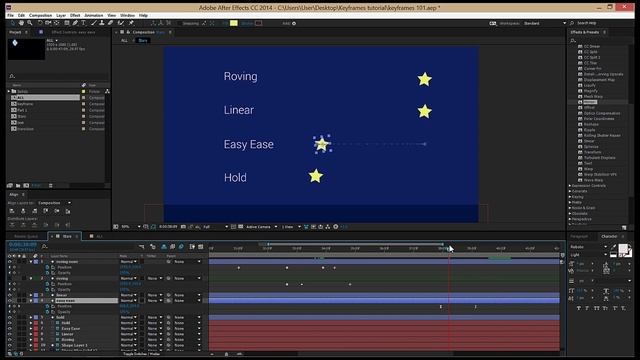The width and height of the screenshot is (640, 360).
Task: Open Character panel fill color swatch
Action: (623, 249)
